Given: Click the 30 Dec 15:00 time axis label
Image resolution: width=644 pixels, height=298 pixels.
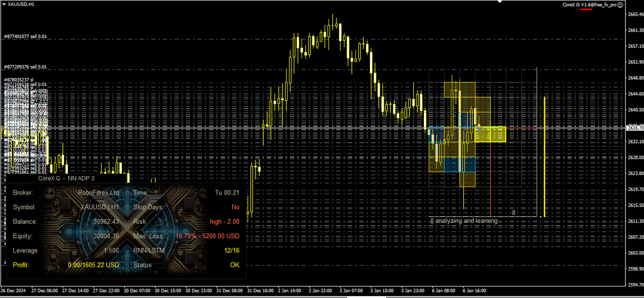Looking at the screenshot, I should tap(168, 290).
